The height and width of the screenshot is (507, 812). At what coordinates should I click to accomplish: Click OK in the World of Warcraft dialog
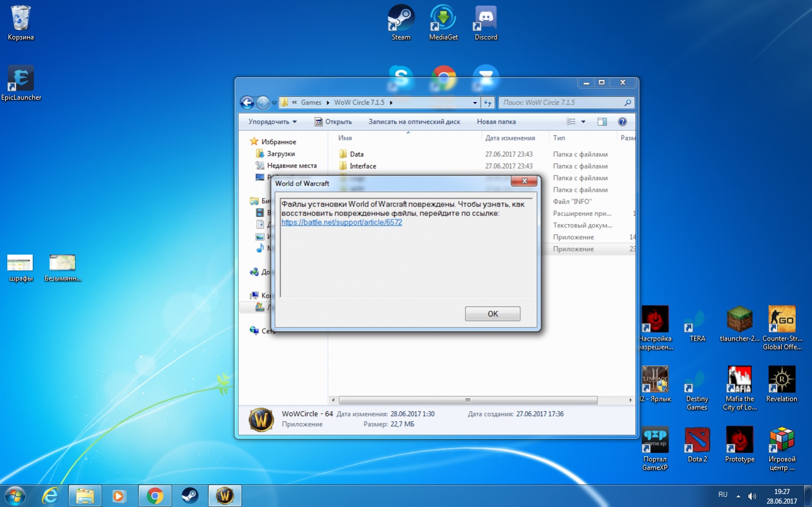pyautogui.click(x=492, y=314)
